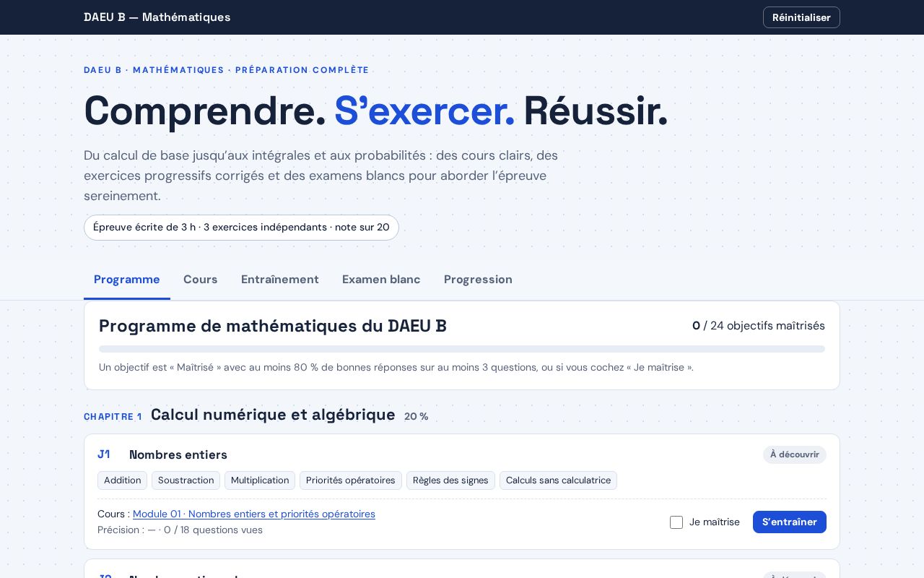Image resolution: width=924 pixels, height=578 pixels.
Task: Select the Progression tab
Action: pos(478,280)
